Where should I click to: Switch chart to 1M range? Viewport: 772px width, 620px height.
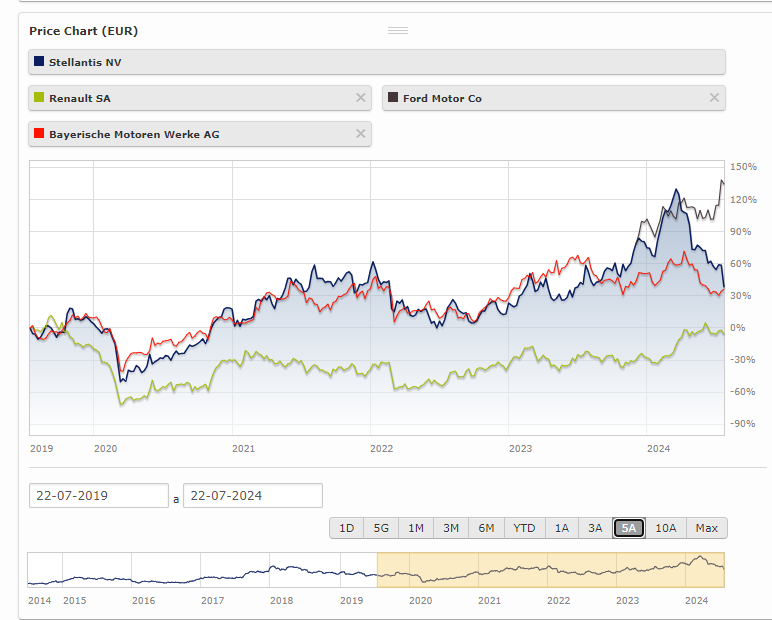point(416,528)
